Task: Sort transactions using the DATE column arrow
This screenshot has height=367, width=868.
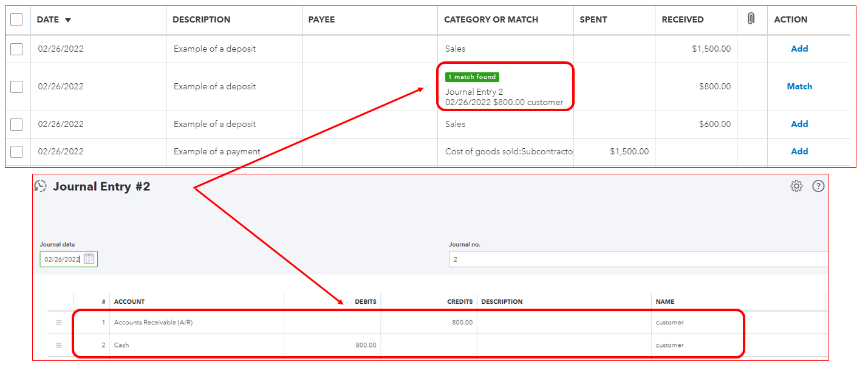Action: point(68,19)
